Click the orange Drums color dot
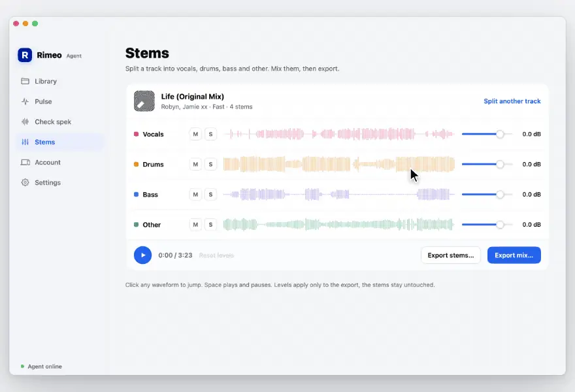Screen dimensions: 575x392 point(136,164)
